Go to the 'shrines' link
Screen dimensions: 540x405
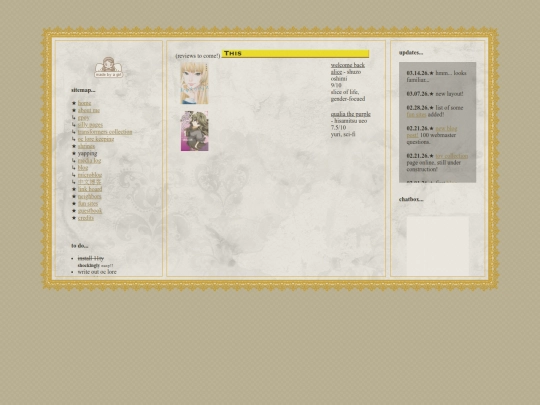[86, 146]
